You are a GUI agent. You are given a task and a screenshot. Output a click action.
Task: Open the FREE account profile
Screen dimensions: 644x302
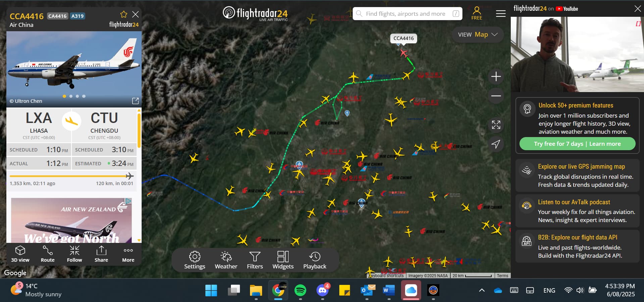point(477,13)
